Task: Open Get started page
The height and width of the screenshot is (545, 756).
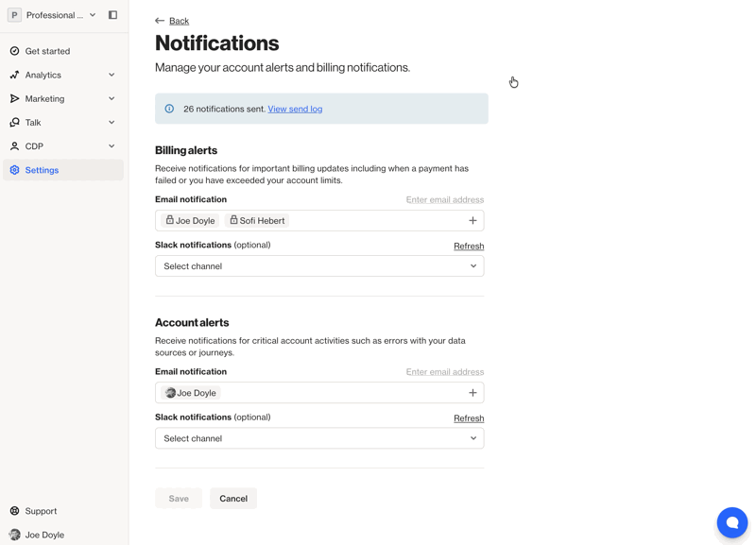Action: (47, 51)
